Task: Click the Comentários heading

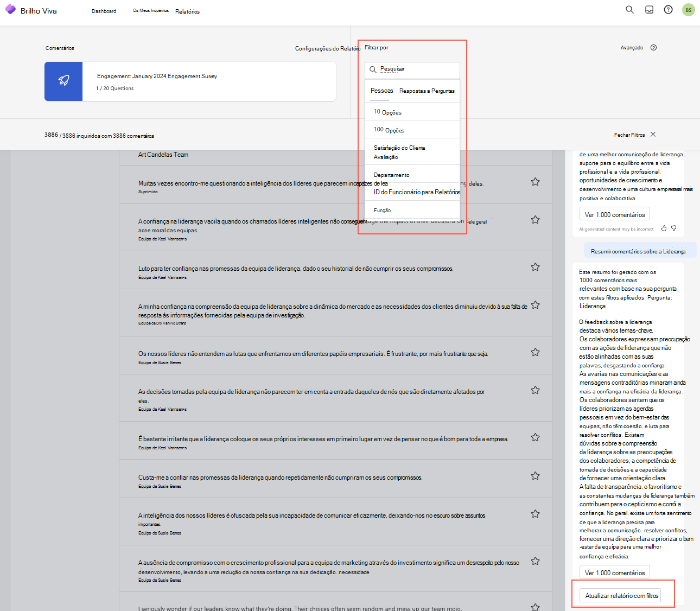Action: (60, 48)
